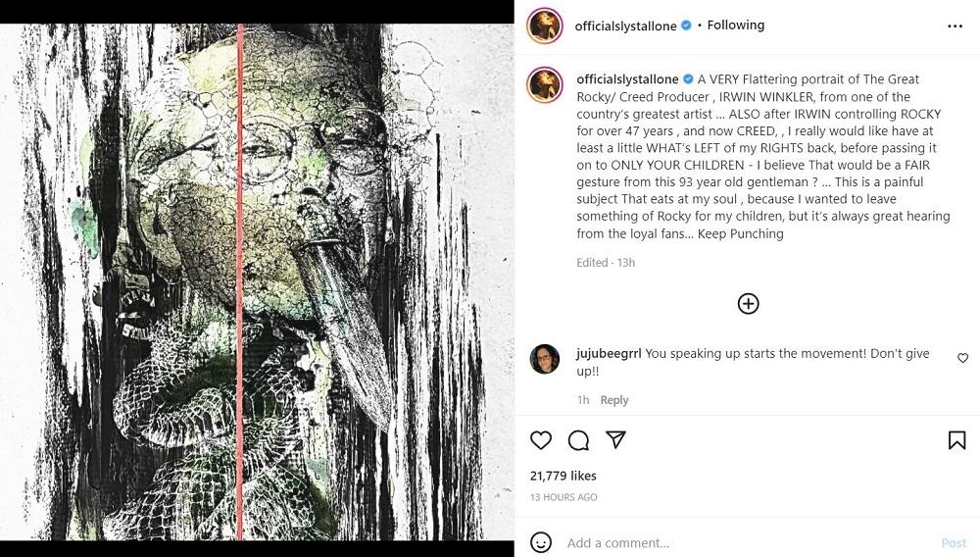
Task: Open comments via speech bubble icon
Action: [x=578, y=440]
